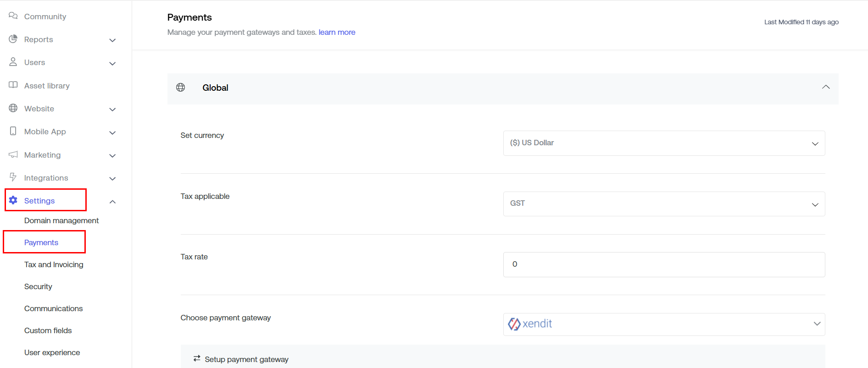Screen dimensions: 868x368
Task: Expand the Reports menu chevron
Action: pos(112,40)
